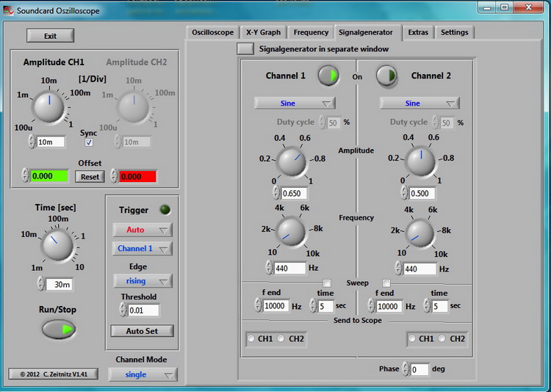551x392 pixels.
Task: Click Channel 2 amplitude knob
Action: (421, 161)
